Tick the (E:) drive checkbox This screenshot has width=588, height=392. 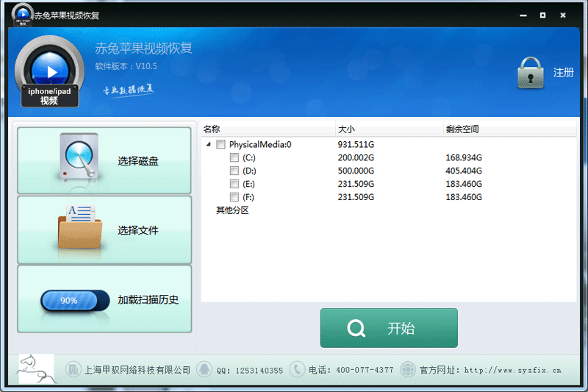point(234,184)
